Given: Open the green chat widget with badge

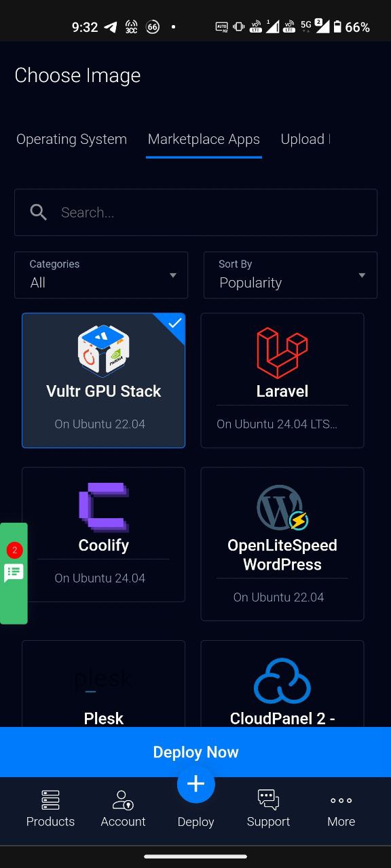Looking at the screenshot, I should click(x=14, y=573).
